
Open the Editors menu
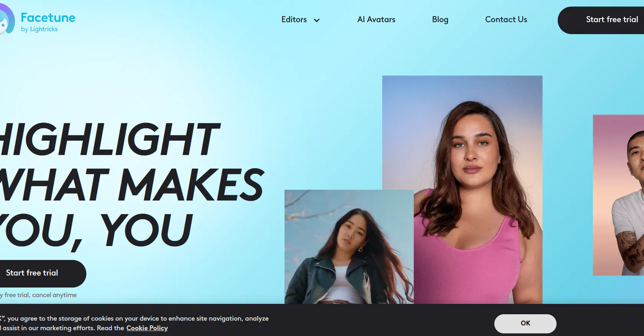pyautogui.click(x=294, y=20)
